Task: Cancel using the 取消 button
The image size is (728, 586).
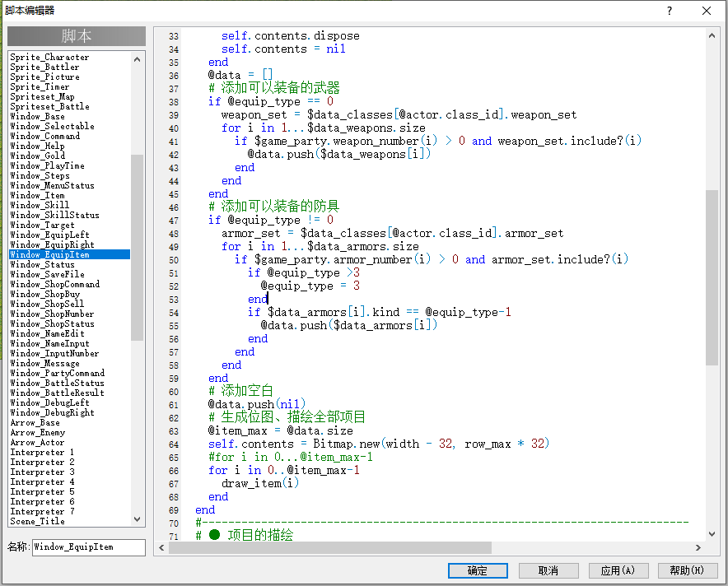Action: click(x=548, y=570)
